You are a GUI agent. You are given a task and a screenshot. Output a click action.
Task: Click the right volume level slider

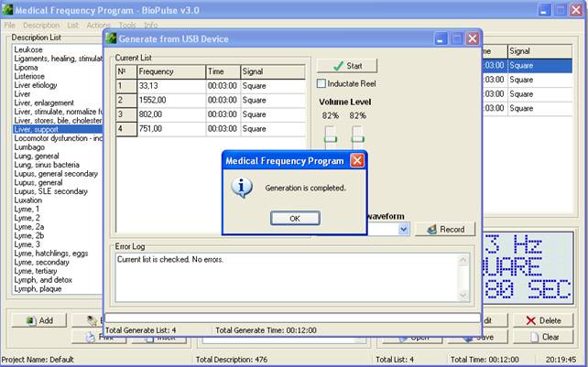[358, 138]
